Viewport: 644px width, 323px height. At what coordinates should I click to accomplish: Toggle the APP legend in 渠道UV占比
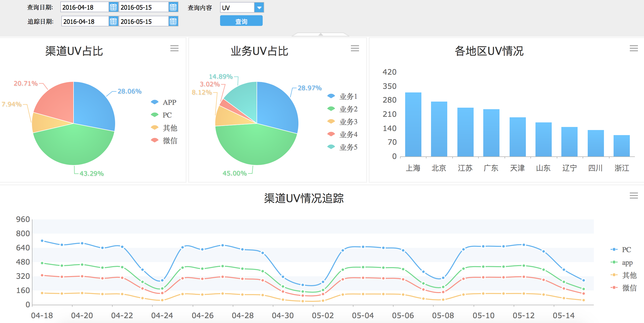(x=164, y=102)
